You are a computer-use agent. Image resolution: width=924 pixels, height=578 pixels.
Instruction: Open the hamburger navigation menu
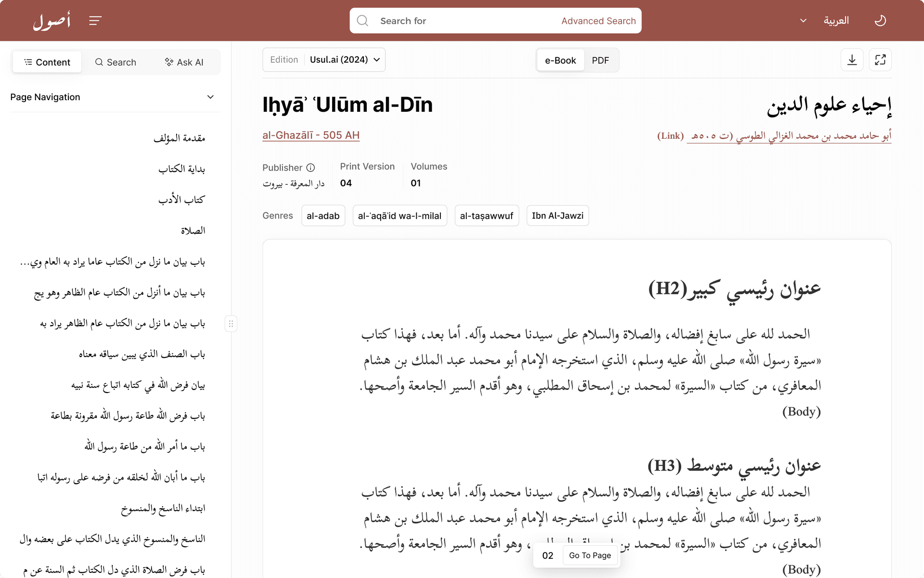tap(95, 20)
